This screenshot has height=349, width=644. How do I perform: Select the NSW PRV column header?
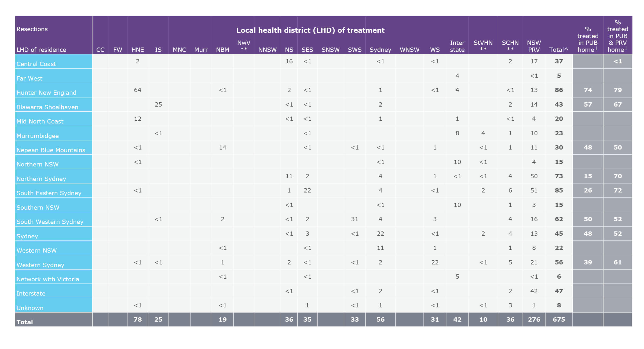coord(533,46)
